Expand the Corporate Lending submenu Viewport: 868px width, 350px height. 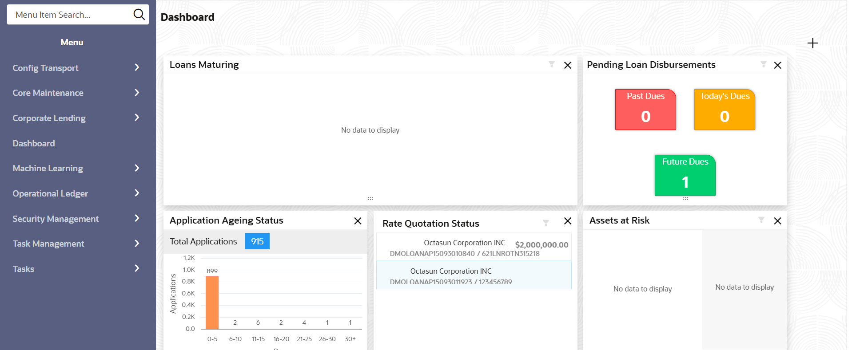(76, 118)
